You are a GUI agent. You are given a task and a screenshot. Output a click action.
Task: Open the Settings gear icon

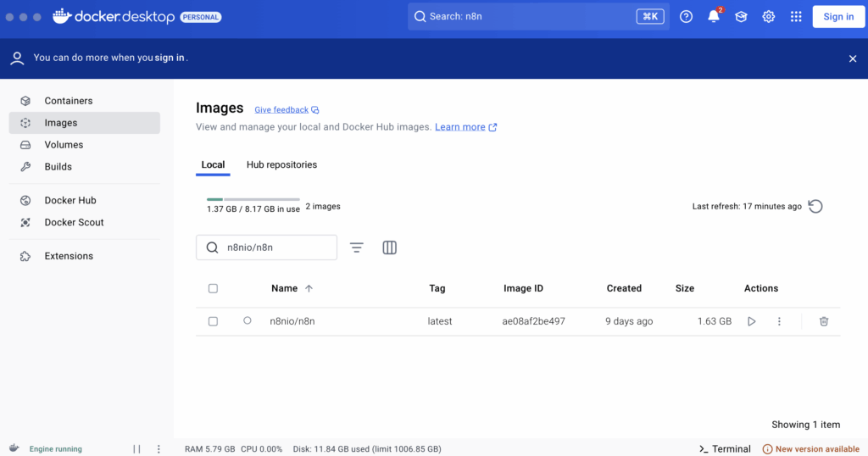768,17
